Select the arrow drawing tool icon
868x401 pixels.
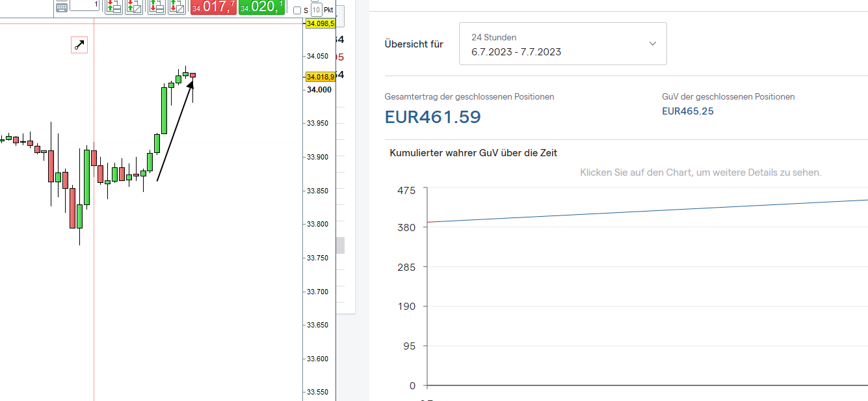pos(79,45)
